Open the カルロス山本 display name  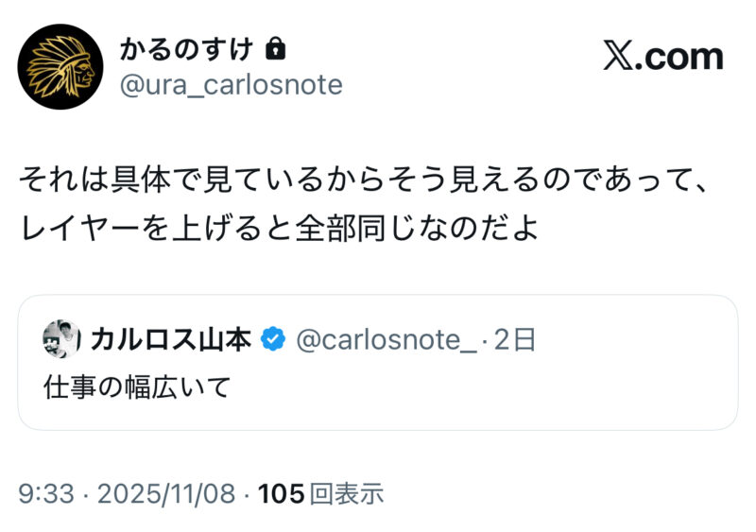(170, 340)
